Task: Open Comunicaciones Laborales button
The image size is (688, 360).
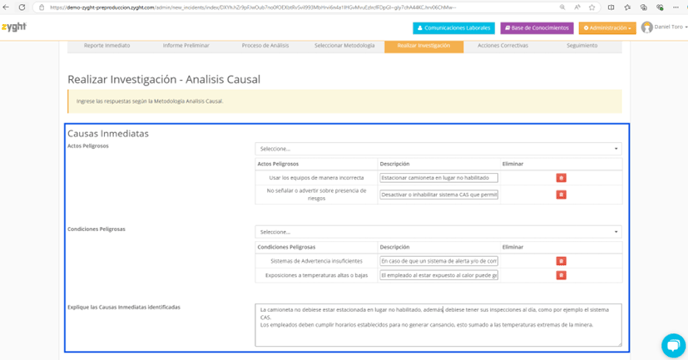Action: click(x=454, y=28)
